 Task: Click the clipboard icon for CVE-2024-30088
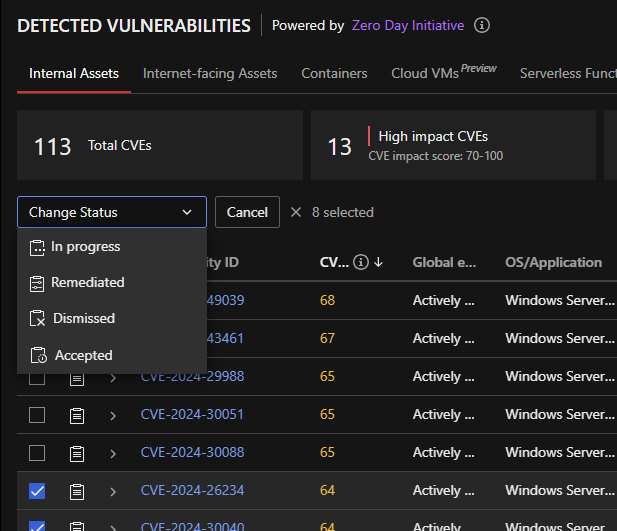click(77, 453)
